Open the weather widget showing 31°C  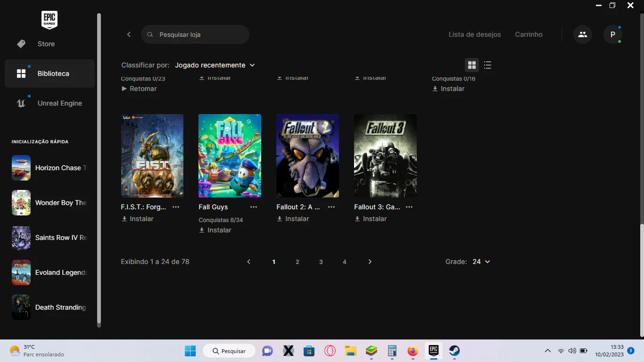coord(37,351)
